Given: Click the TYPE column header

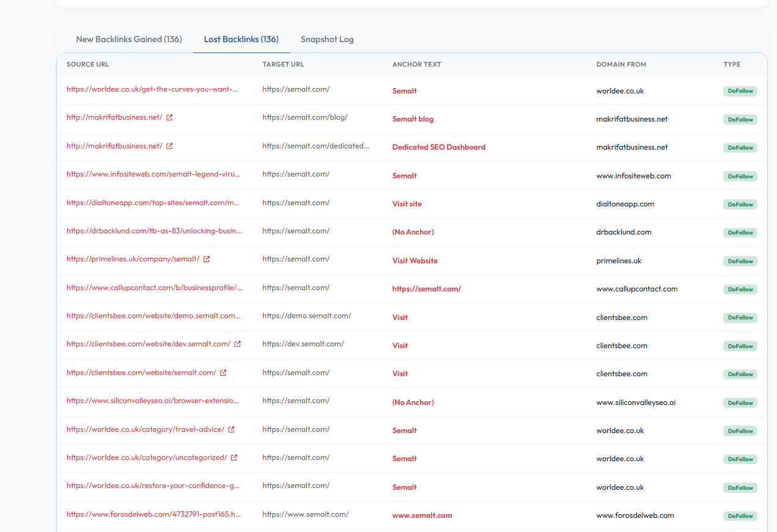Looking at the screenshot, I should (x=732, y=64).
